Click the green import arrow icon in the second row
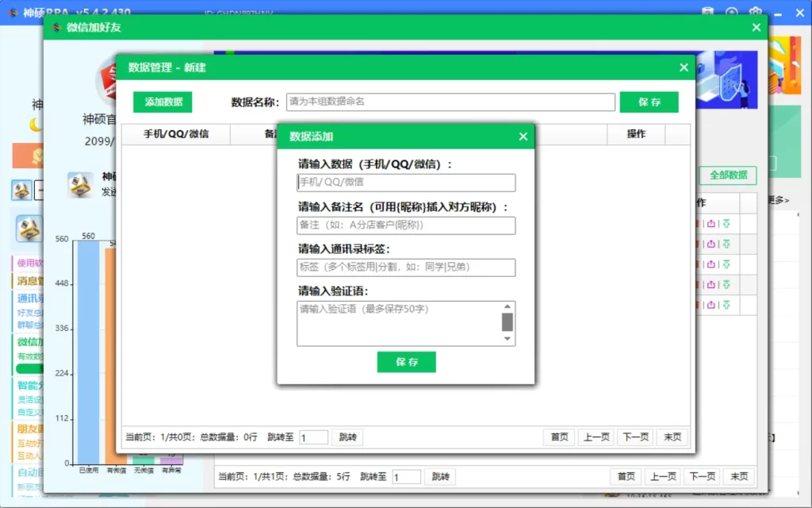 point(726,244)
